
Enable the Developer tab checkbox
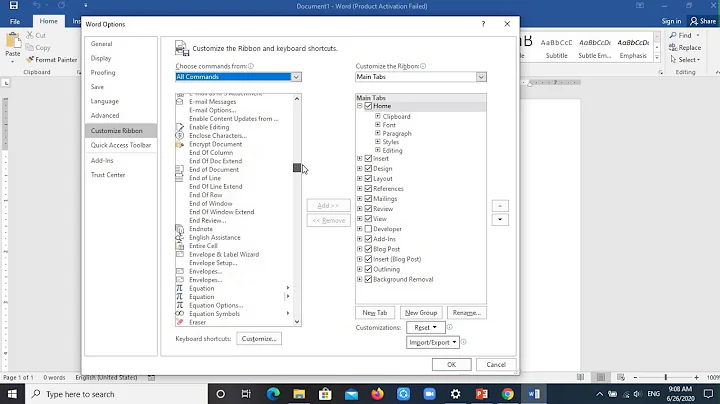[x=368, y=229]
